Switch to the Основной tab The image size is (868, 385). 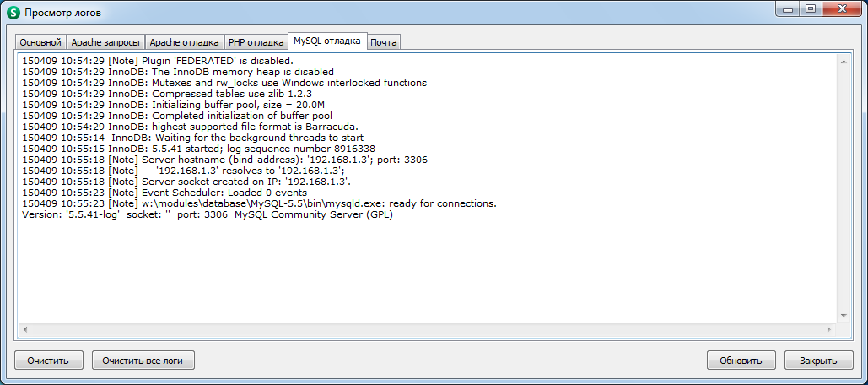click(40, 42)
